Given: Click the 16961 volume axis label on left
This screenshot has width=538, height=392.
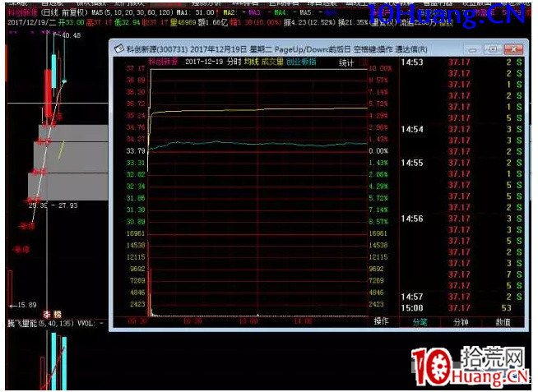Looking at the screenshot, I should pos(136,233).
